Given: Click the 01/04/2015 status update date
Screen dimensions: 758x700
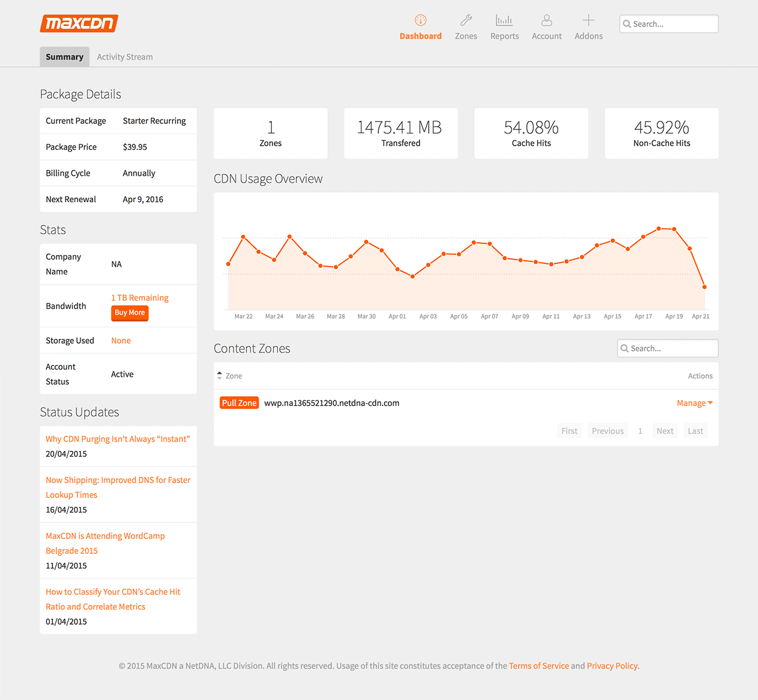Looking at the screenshot, I should [66, 622].
